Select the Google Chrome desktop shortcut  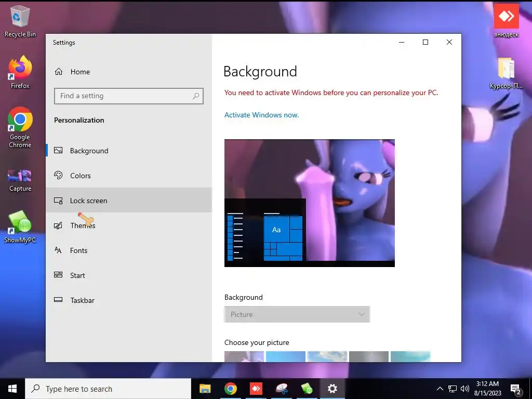[x=20, y=128]
